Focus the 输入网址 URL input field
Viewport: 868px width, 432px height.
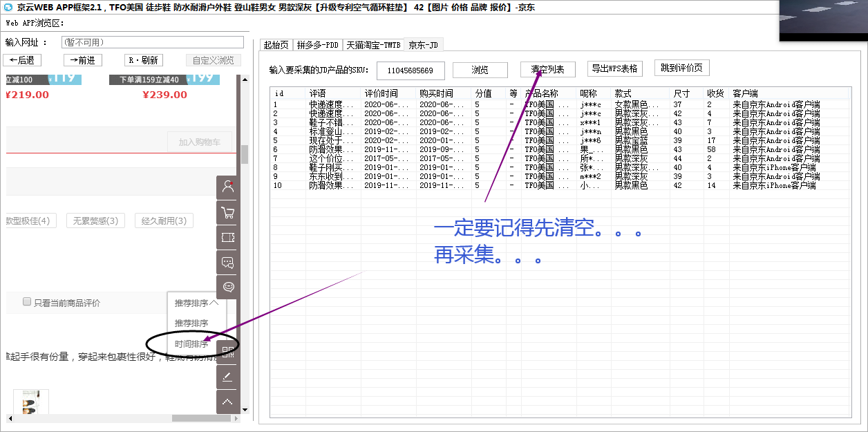click(151, 42)
